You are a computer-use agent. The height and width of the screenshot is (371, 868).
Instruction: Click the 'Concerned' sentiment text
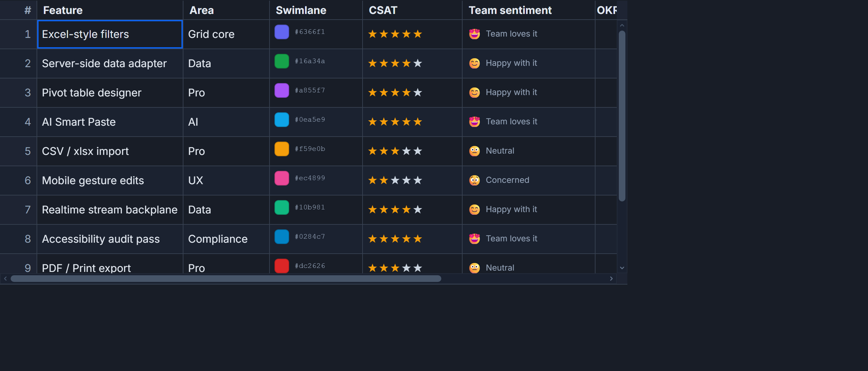507,180
